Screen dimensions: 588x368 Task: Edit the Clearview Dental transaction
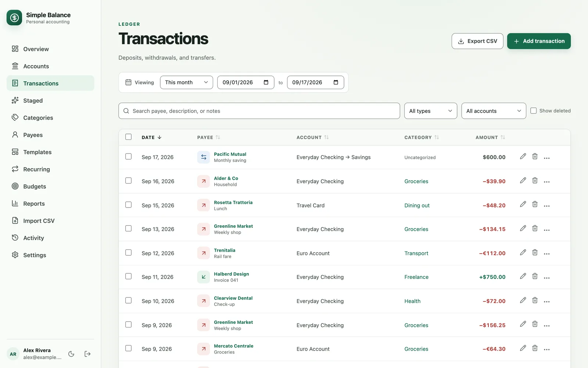(523, 300)
